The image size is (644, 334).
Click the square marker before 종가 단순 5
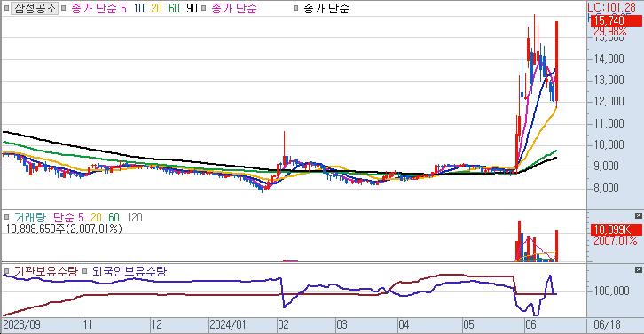[63, 8]
